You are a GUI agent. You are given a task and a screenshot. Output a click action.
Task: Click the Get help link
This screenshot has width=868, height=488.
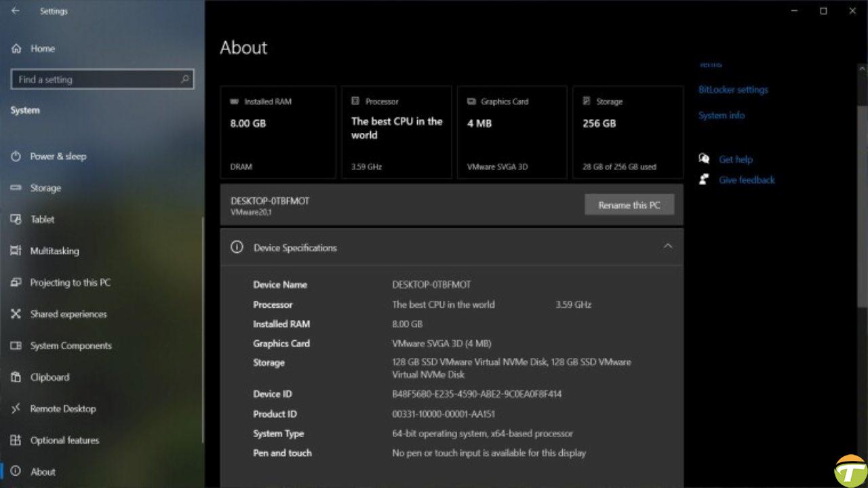pyautogui.click(x=736, y=159)
